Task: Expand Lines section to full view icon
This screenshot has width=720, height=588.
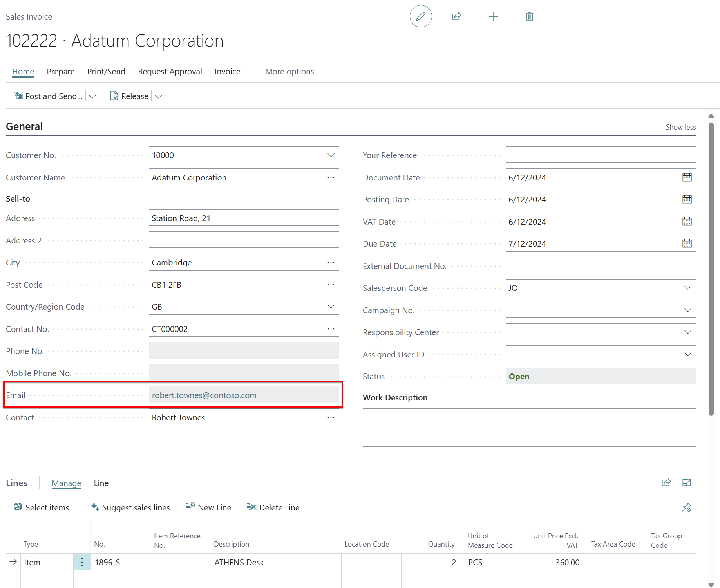Action: click(x=687, y=483)
